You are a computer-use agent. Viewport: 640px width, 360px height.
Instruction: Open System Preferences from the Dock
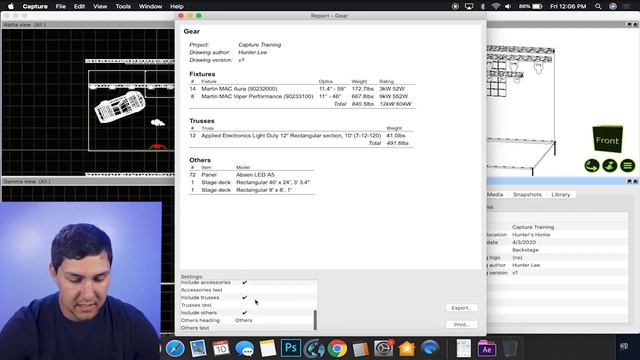384,349
